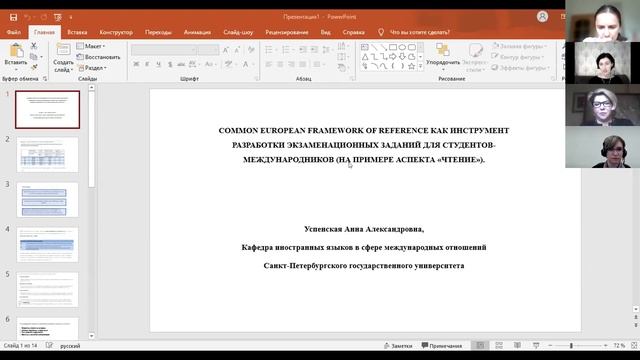
Task: Open the Справка tab
Action: pos(353,32)
